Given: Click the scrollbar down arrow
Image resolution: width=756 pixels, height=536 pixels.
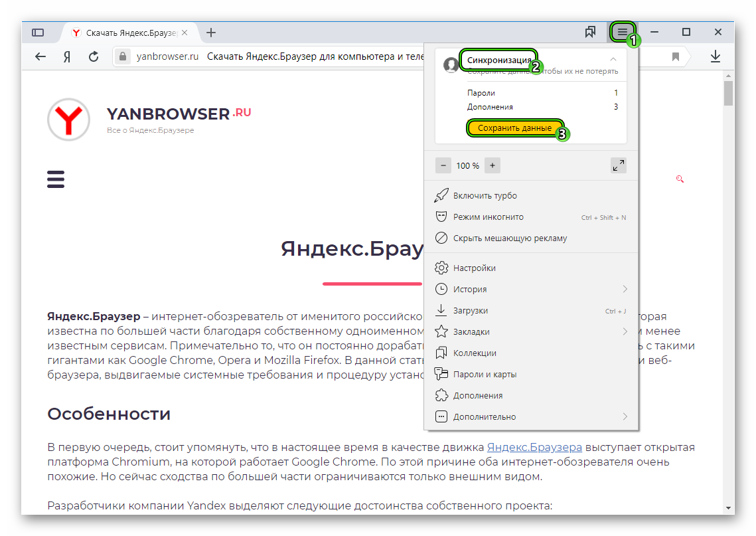Looking at the screenshot, I should click(728, 508).
